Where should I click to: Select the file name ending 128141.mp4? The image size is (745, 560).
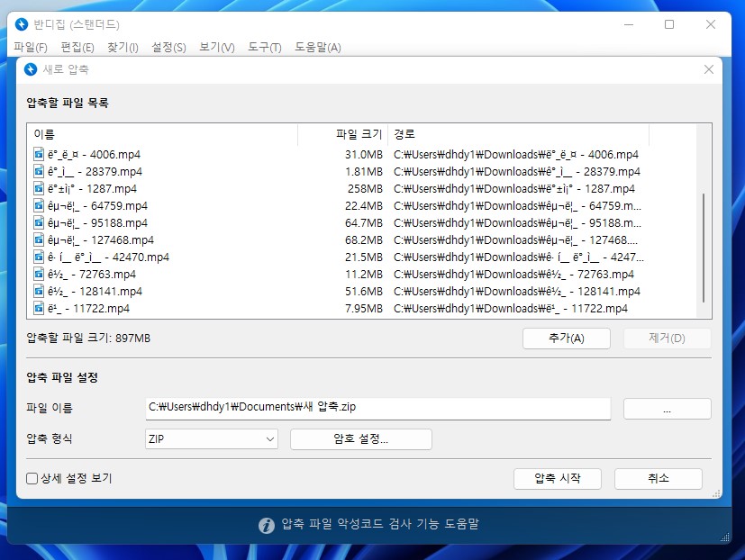point(95,291)
